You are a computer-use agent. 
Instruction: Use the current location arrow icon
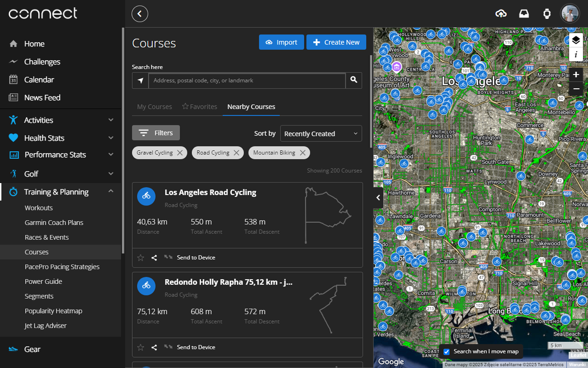tap(140, 80)
